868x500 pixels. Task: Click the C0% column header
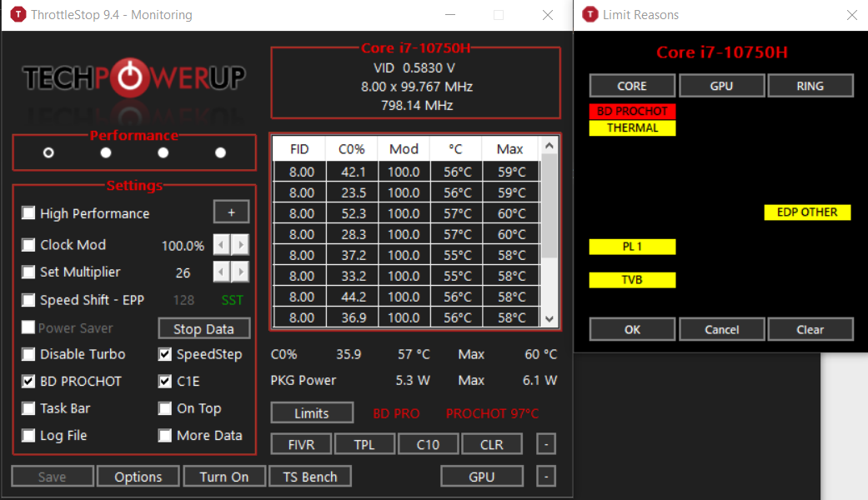point(352,149)
